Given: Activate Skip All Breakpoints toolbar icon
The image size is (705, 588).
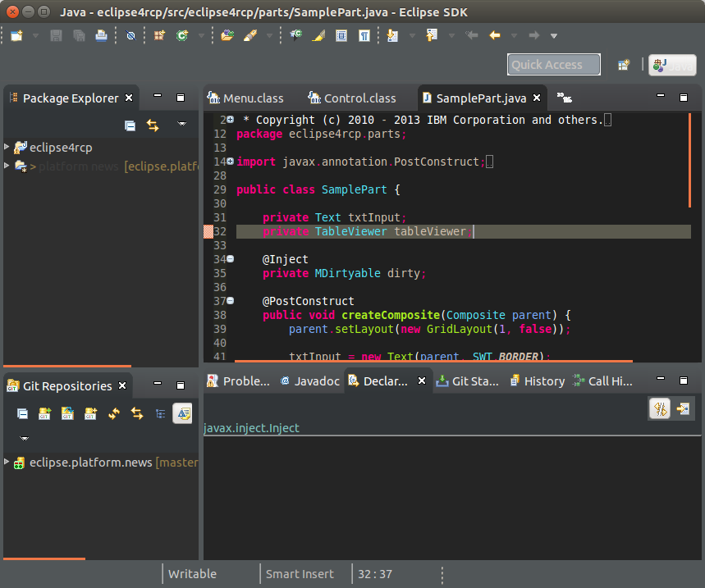Looking at the screenshot, I should point(130,35).
